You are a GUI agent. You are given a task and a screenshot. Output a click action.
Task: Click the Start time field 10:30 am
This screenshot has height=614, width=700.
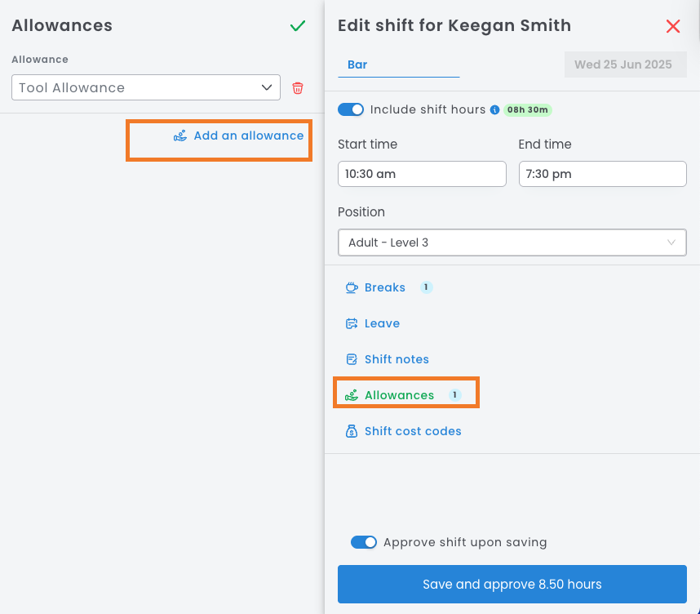(422, 174)
